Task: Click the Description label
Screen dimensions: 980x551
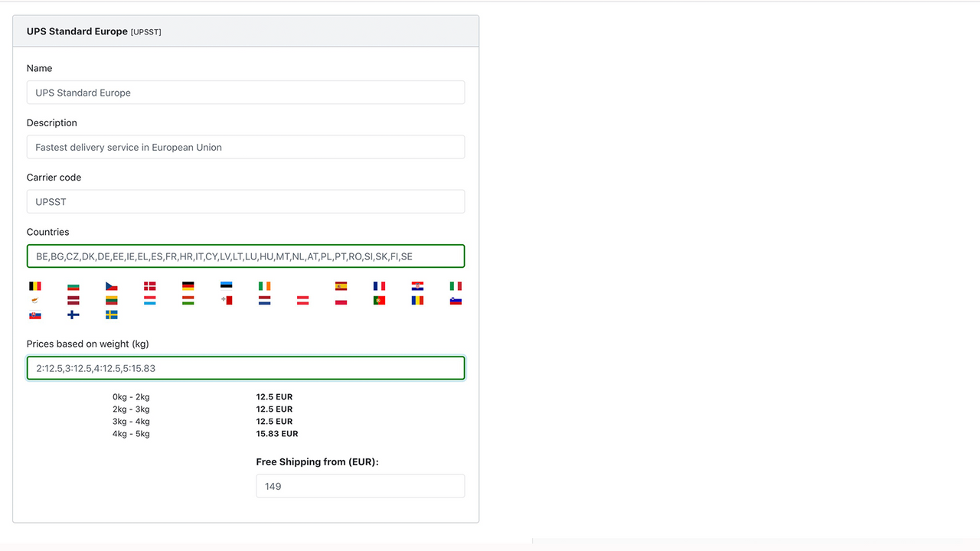Action: 52,122
